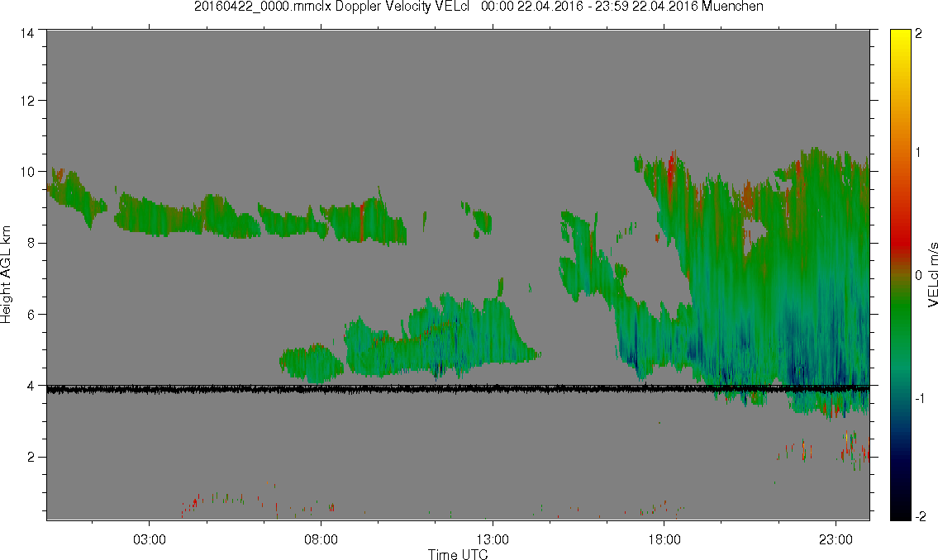This screenshot has width=938, height=560.
Task: Click the black horizontal line at 4 km
Action: pos(458,388)
